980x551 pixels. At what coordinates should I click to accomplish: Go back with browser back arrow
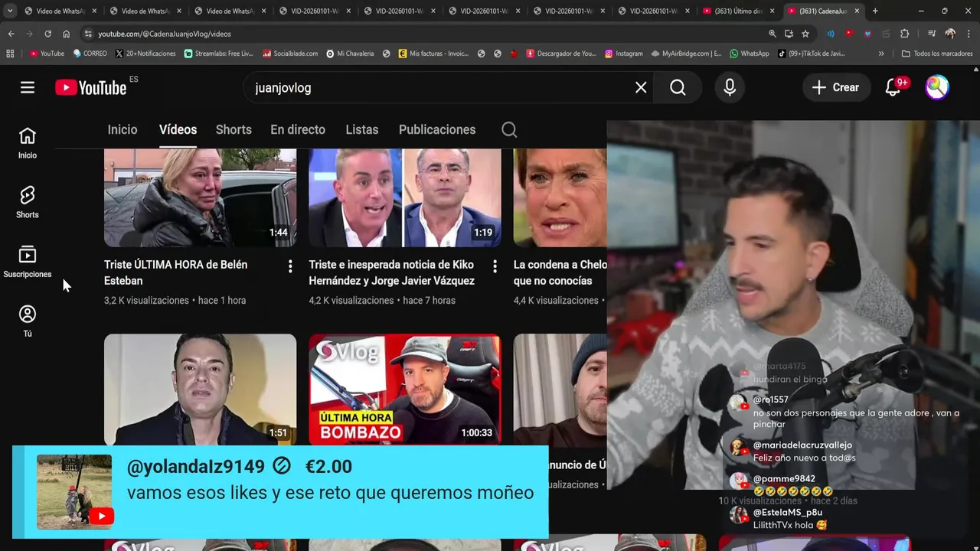click(11, 34)
